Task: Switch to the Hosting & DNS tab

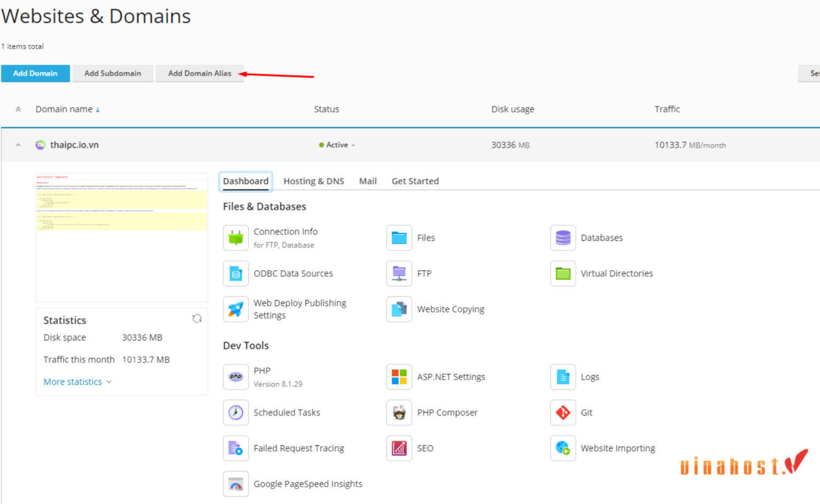Action: [313, 181]
